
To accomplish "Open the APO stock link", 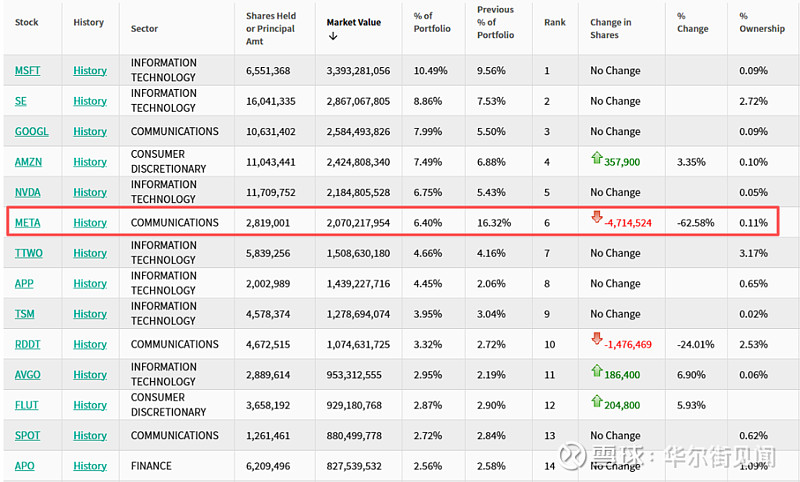I will (24, 466).
